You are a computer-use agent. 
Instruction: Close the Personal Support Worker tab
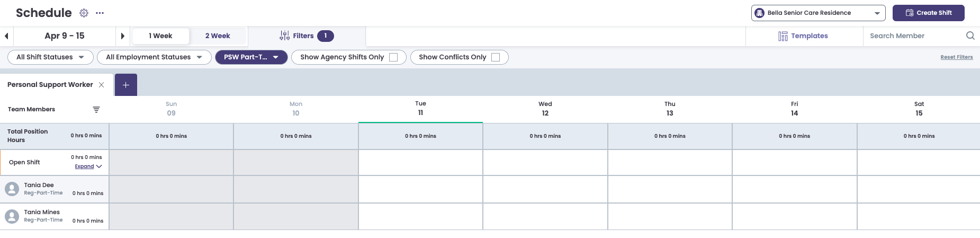click(101, 85)
